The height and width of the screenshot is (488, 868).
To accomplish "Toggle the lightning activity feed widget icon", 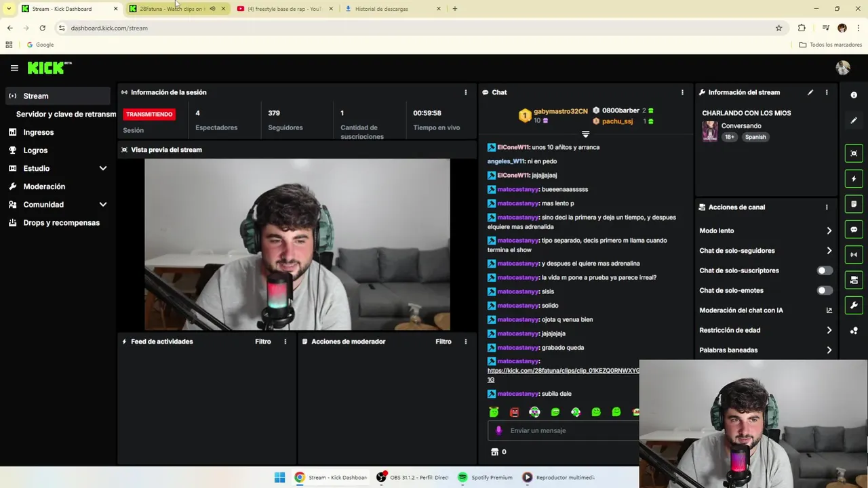I will point(854,179).
